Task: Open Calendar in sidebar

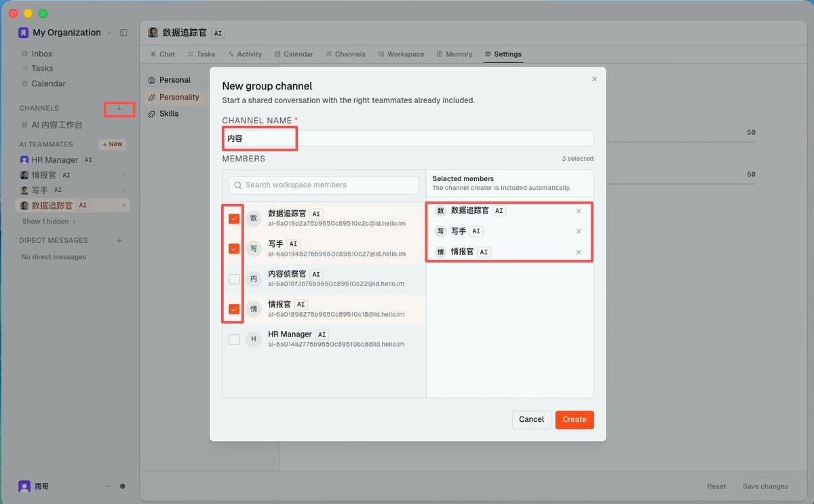Action: tap(48, 84)
